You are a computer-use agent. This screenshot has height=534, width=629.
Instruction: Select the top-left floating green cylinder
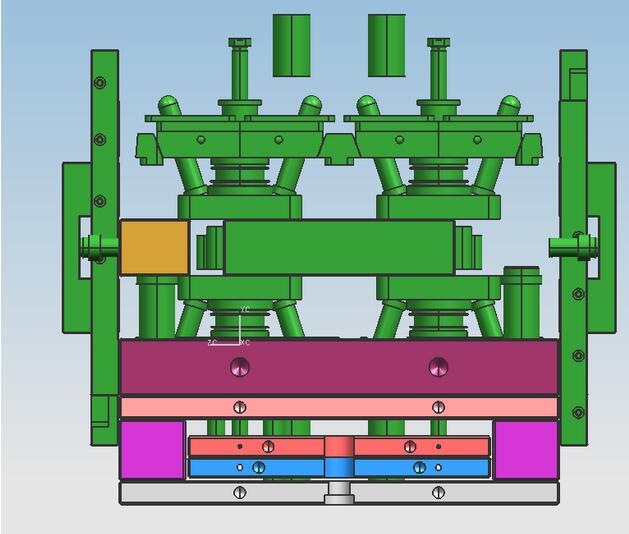(292, 45)
